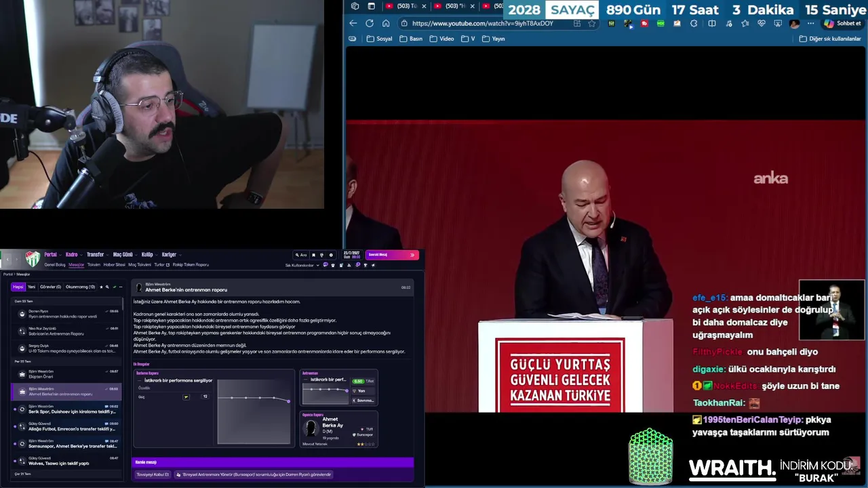This screenshot has height=488, width=868.
Task: Expand the Maç Günü menu chevron
Action: [x=136, y=255]
